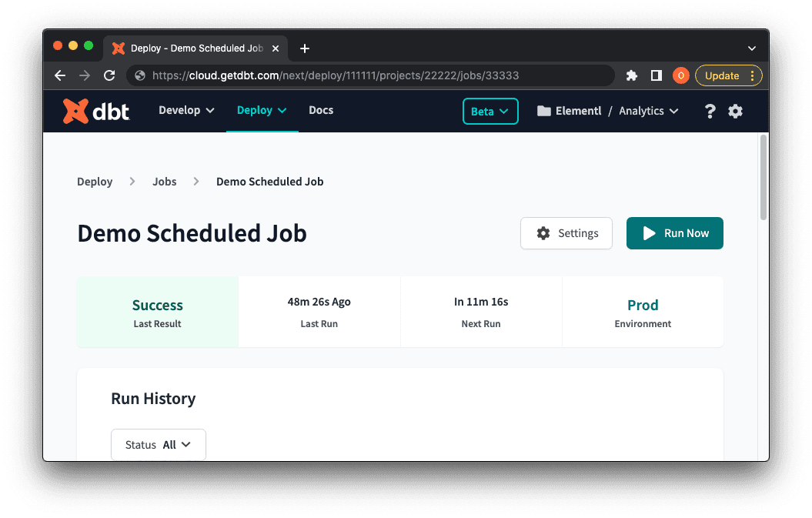This screenshot has width=812, height=518.
Task: Reload the page via the refresh icon
Action: (109, 75)
